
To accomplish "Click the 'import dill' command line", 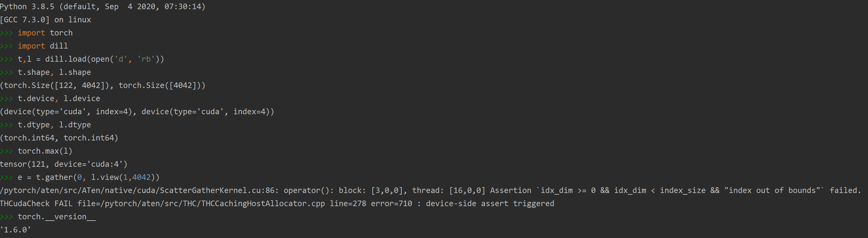I will tap(43, 46).
